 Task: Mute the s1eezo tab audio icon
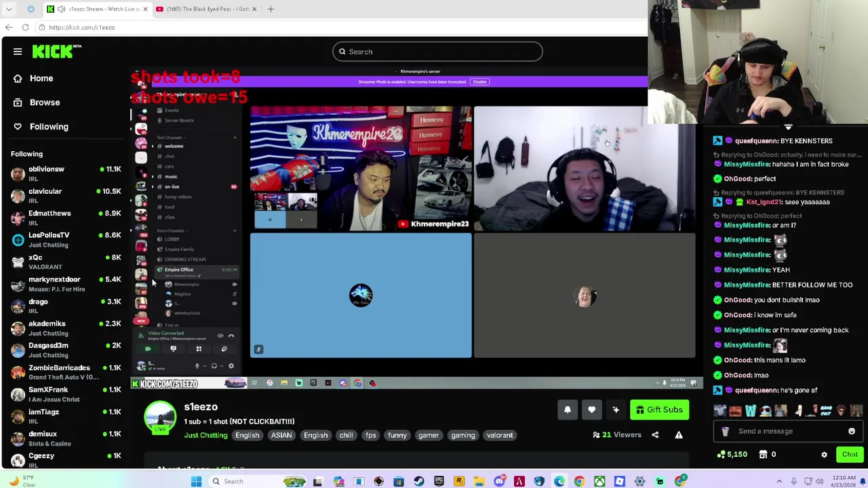(61, 9)
